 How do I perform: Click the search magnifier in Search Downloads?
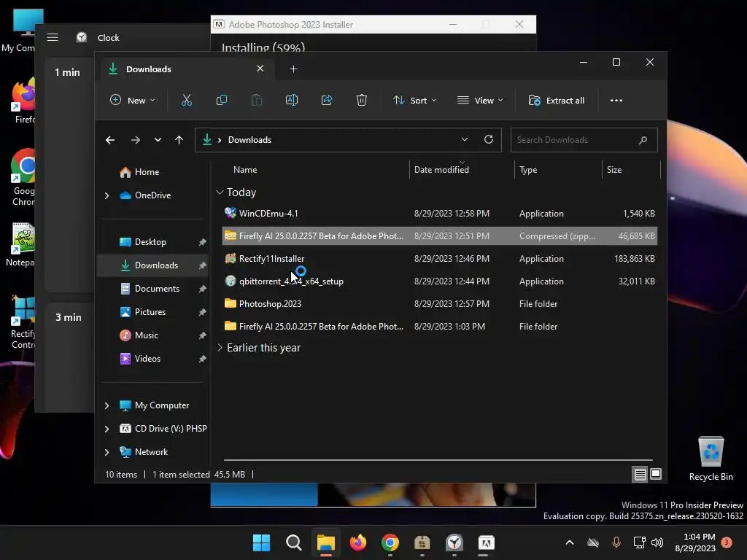point(643,140)
